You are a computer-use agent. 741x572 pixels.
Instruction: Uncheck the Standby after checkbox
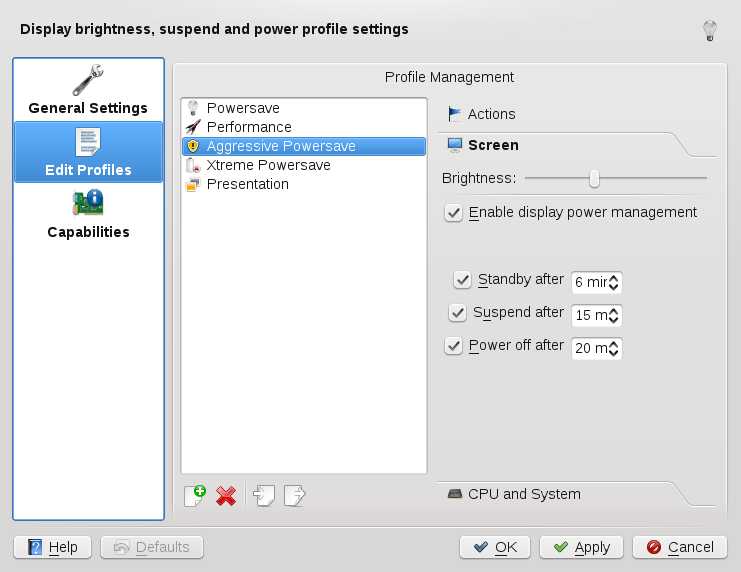462,280
